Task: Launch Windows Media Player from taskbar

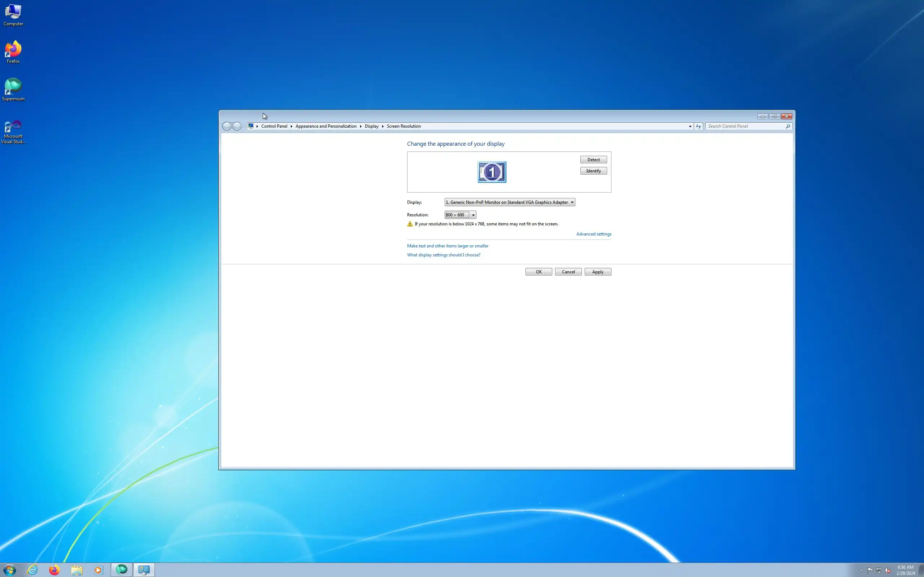Action: point(99,570)
